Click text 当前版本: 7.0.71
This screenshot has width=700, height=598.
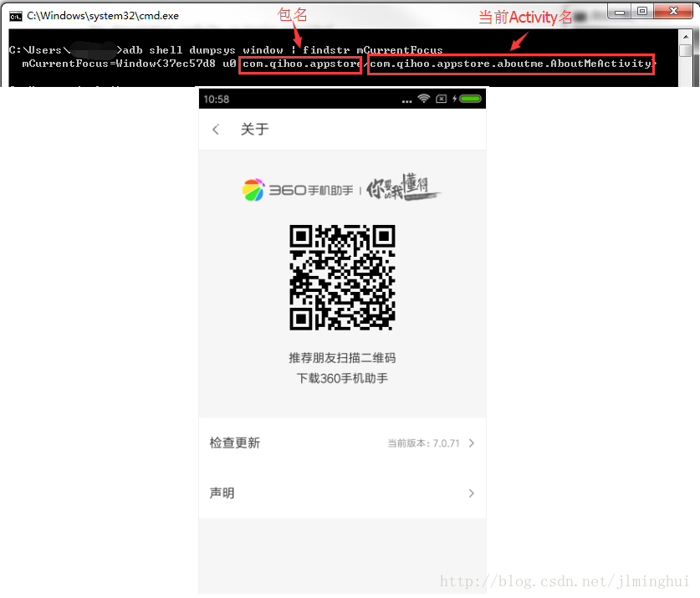tap(423, 443)
